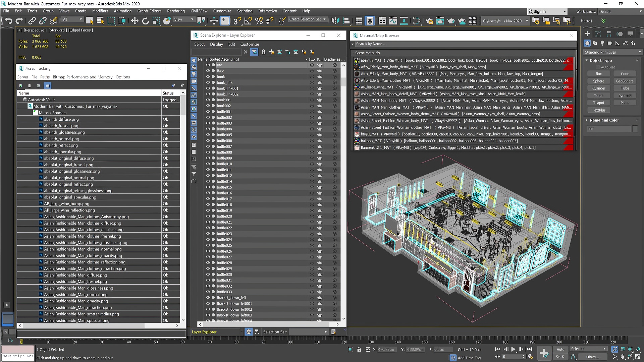Click the Cylinder primitive button

[598, 88]
